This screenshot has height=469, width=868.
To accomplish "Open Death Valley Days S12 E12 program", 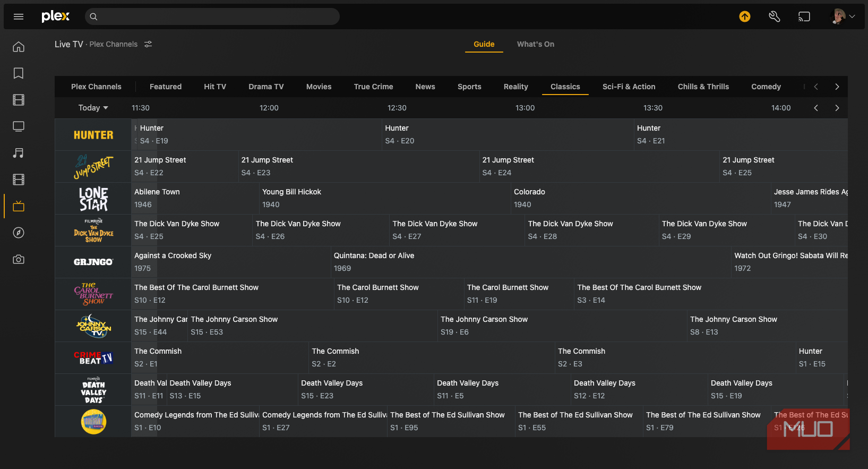I will 639,390.
